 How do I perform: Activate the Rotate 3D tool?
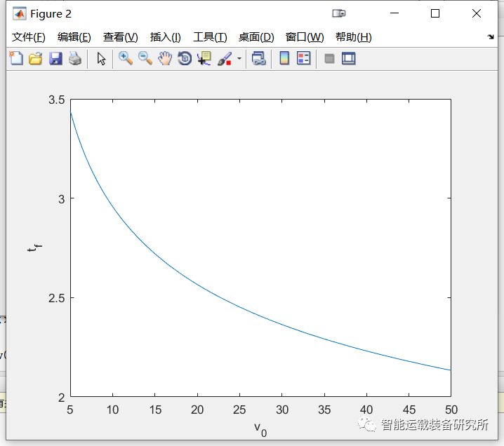(x=185, y=58)
